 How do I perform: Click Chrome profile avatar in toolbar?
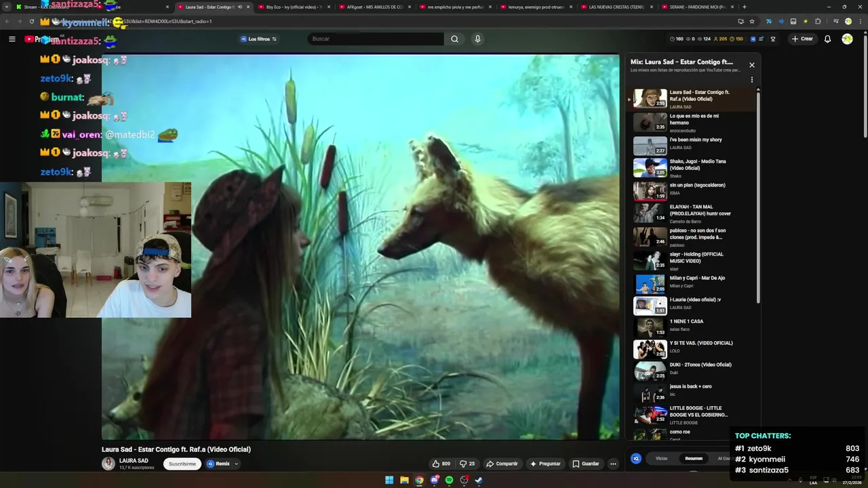point(848,21)
